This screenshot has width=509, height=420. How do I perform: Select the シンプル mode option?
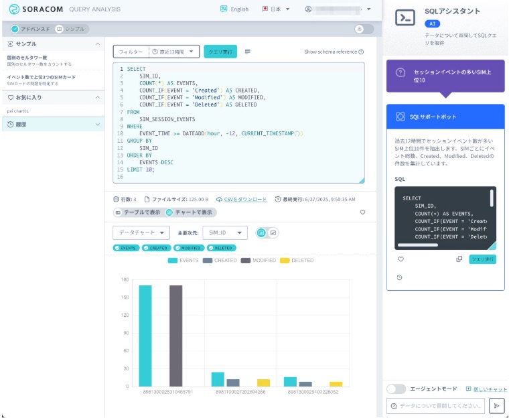coord(71,29)
